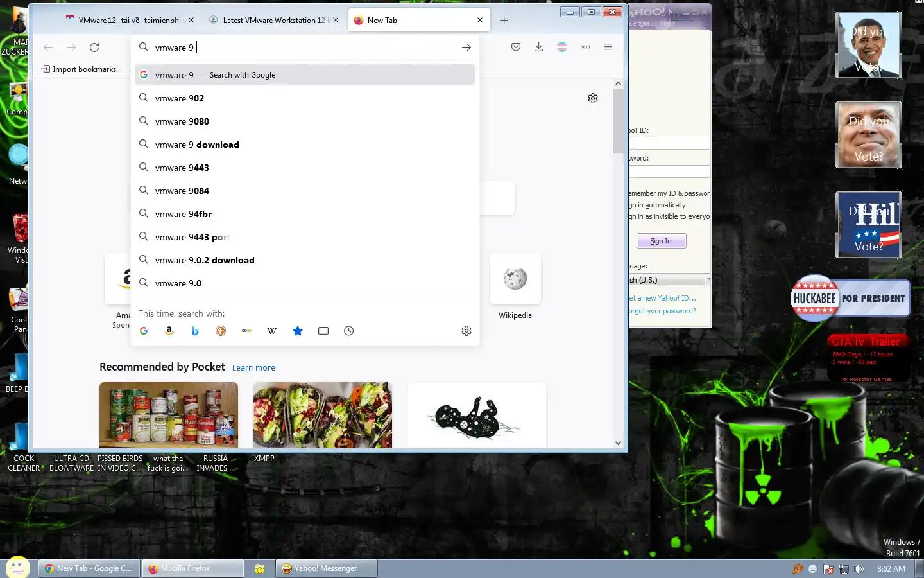
Task: Open the Hillary 'Did you Vote?' gadget
Action: coord(869,225)
